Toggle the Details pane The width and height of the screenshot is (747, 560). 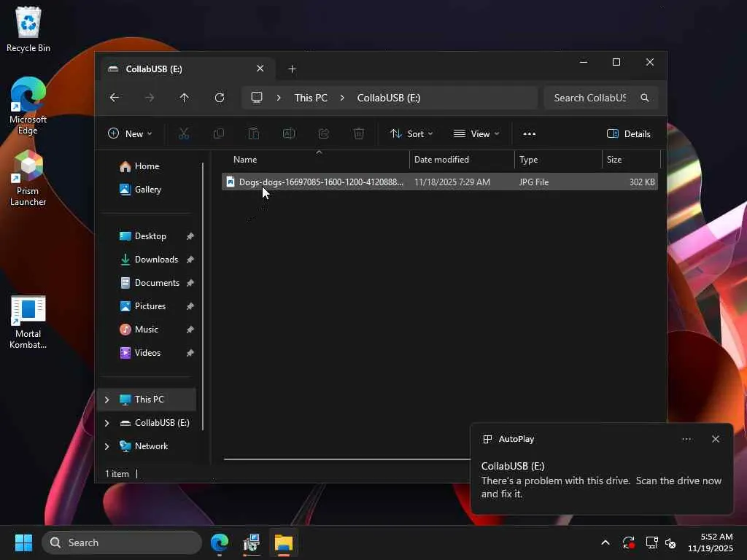[628, 134]
